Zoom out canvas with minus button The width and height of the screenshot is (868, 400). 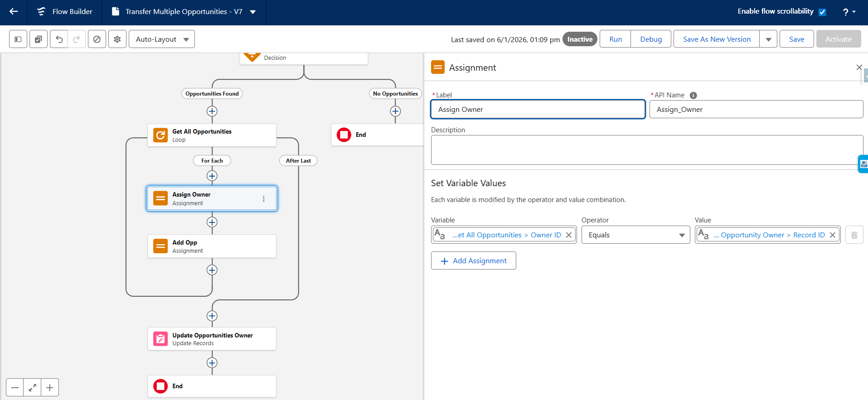[15, 388]
